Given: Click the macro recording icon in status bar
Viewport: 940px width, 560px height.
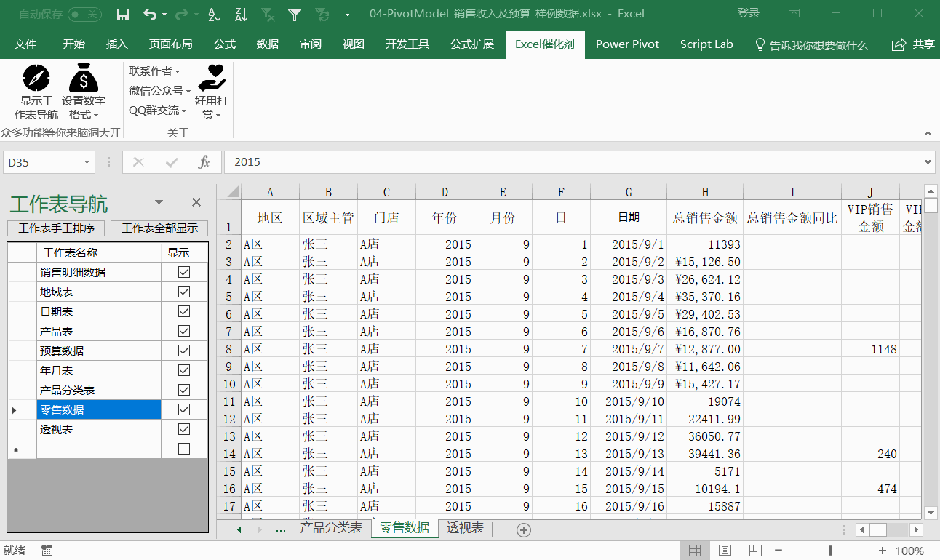Looking at the screenshot, I should tap(47, 551).
